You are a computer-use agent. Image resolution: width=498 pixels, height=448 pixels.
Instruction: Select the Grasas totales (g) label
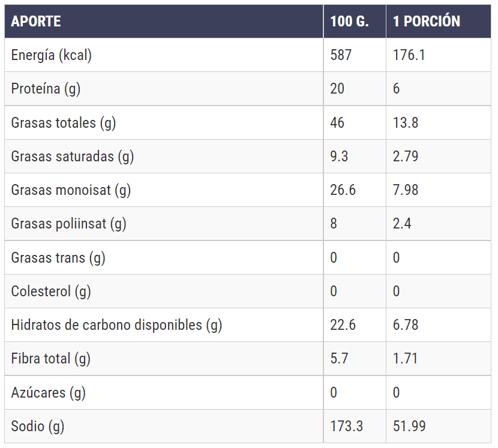pos(63,123)
